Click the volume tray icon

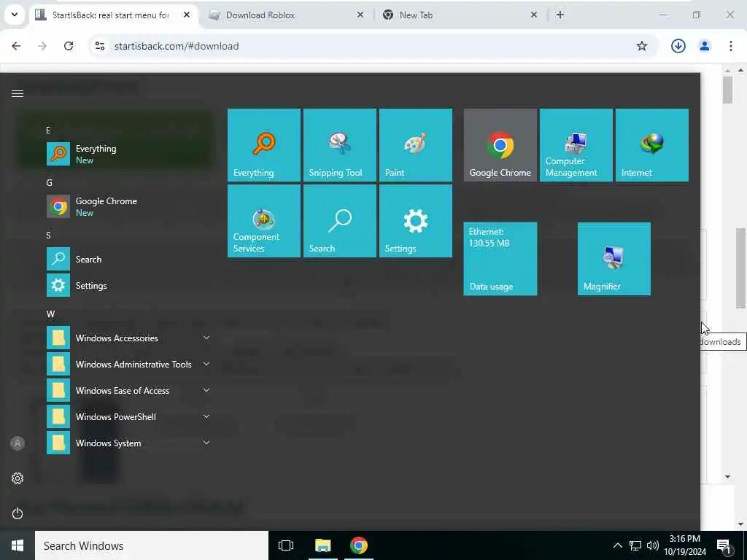click(653, 545)
